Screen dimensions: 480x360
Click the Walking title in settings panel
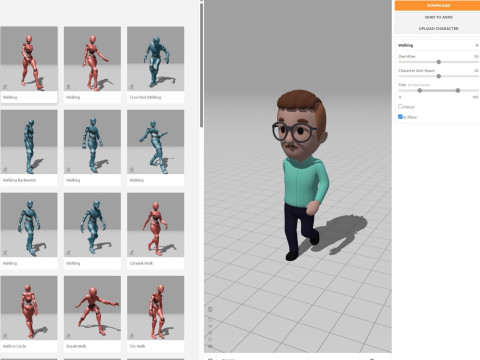(x=405, y=45)
